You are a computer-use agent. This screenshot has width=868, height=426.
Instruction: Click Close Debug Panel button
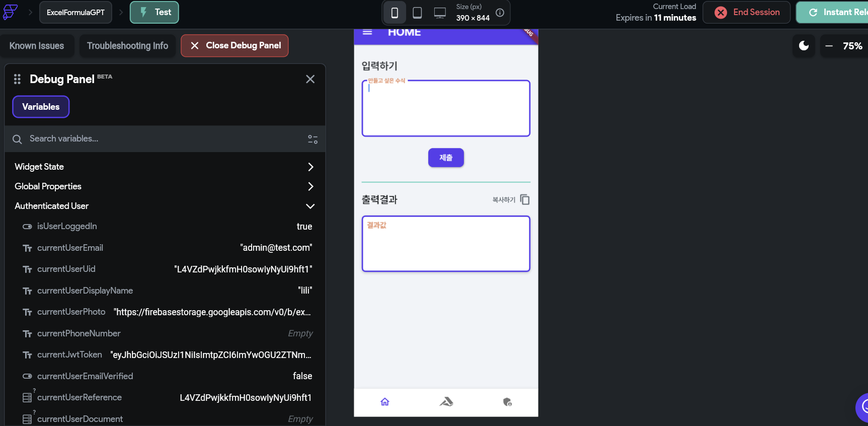234,46
